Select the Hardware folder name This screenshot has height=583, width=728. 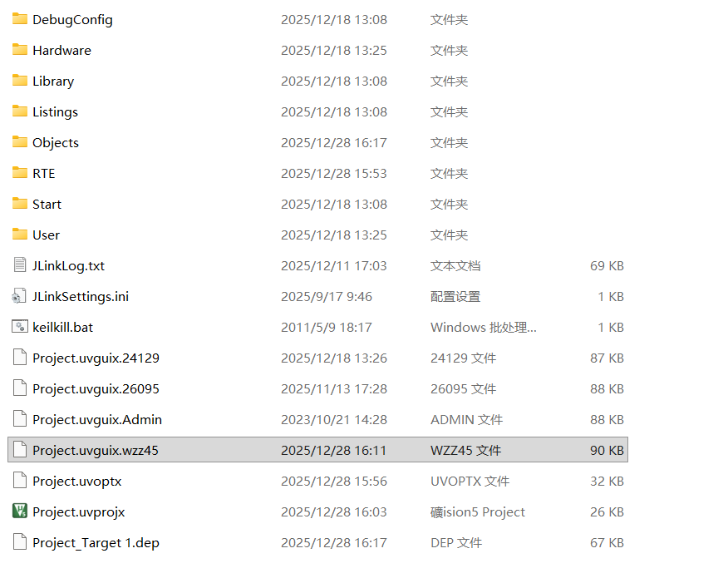pyautogui.click(x=61, y=50)
